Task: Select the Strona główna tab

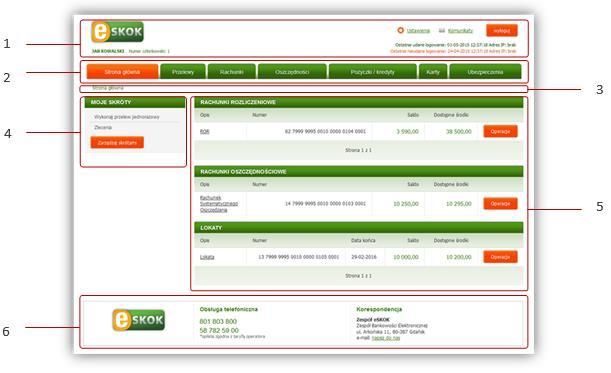Action: 122,72
